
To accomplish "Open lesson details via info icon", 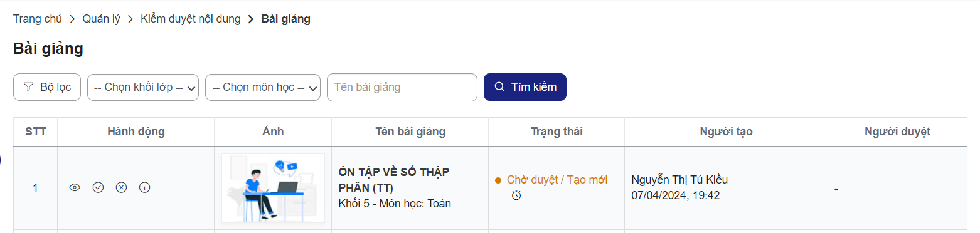I will coord(145,187).
